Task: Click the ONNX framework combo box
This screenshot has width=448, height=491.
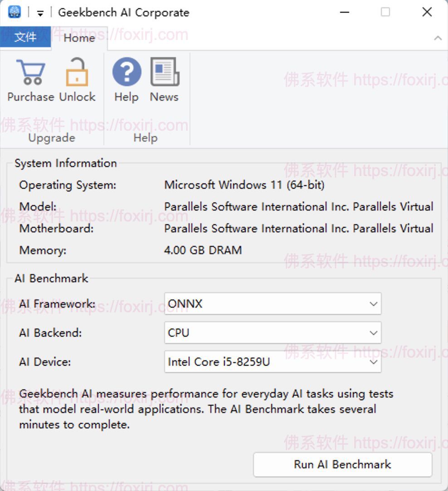Action: [x=272, y=304]
